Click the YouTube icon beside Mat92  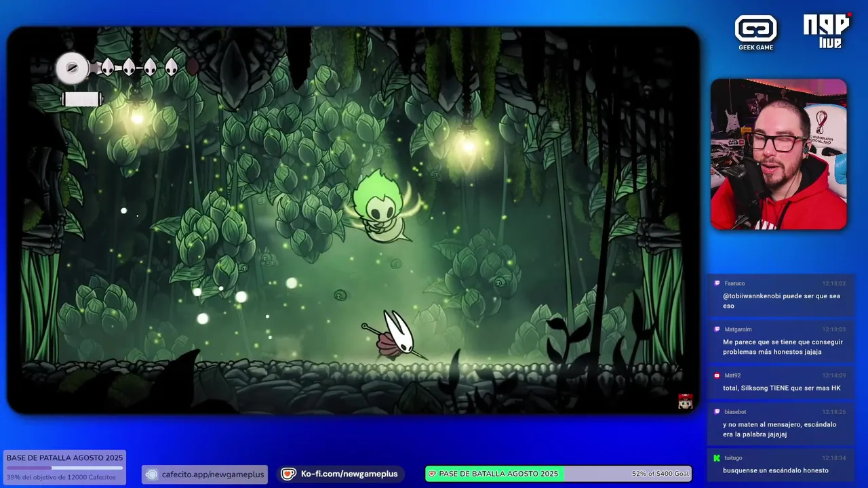click(x=717, y=375)
